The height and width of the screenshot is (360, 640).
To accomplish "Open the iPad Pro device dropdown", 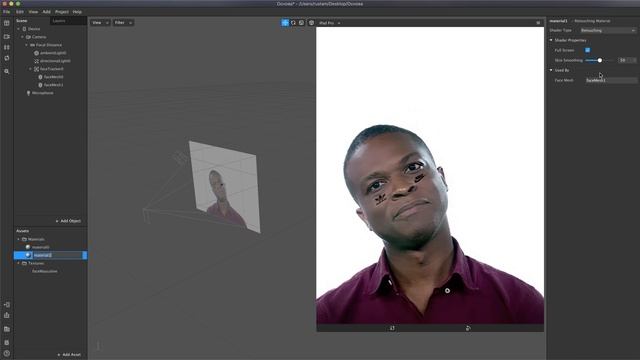I will click(330, 23).
